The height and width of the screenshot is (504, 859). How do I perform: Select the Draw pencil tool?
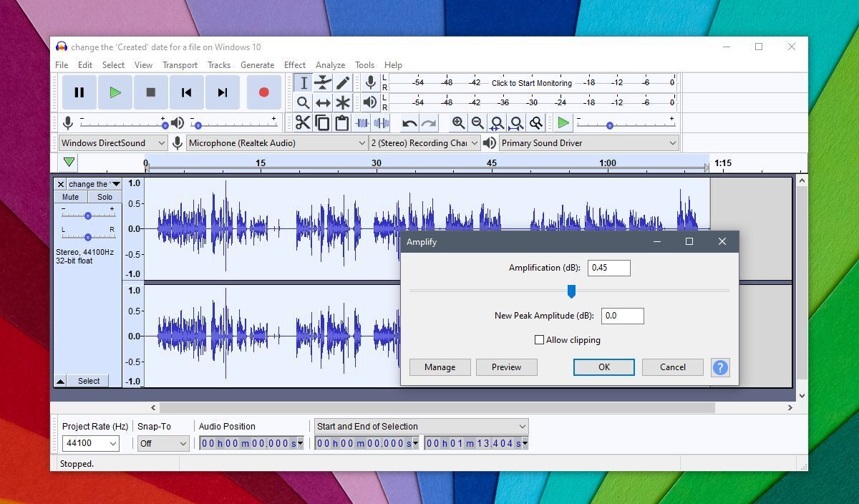(343, 83)
